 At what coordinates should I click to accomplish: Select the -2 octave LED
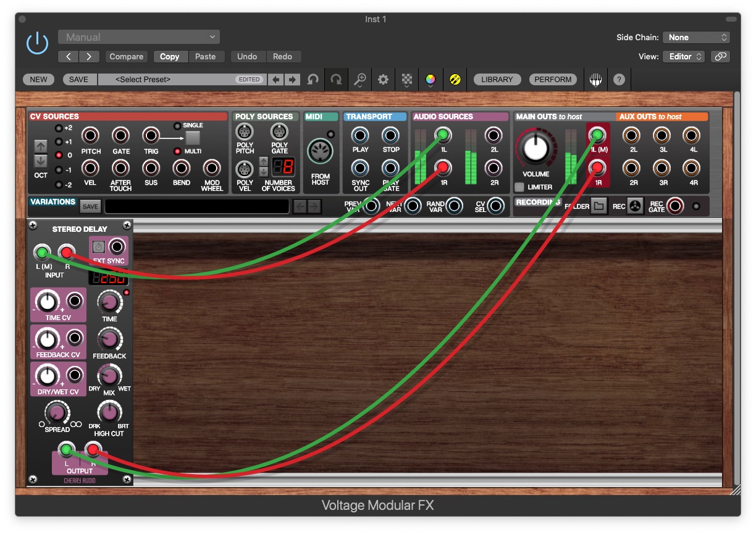[59, 184]
